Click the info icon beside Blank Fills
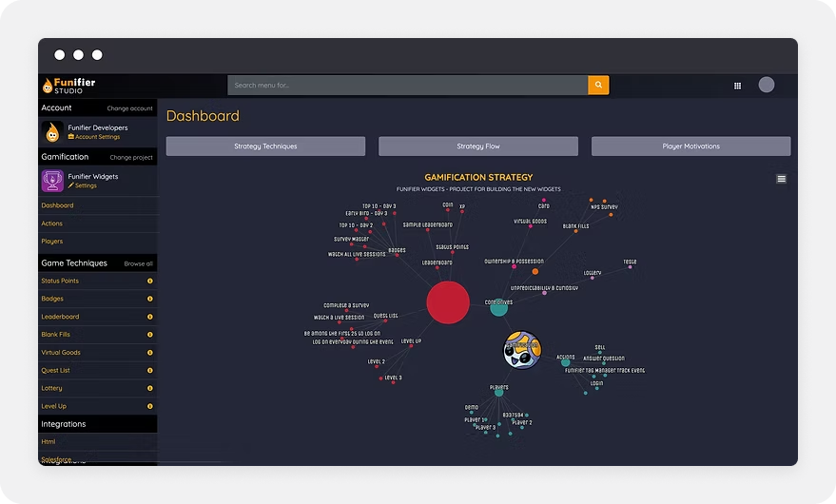This screenshot has width=836, height=504. click(x=150, y=335)
